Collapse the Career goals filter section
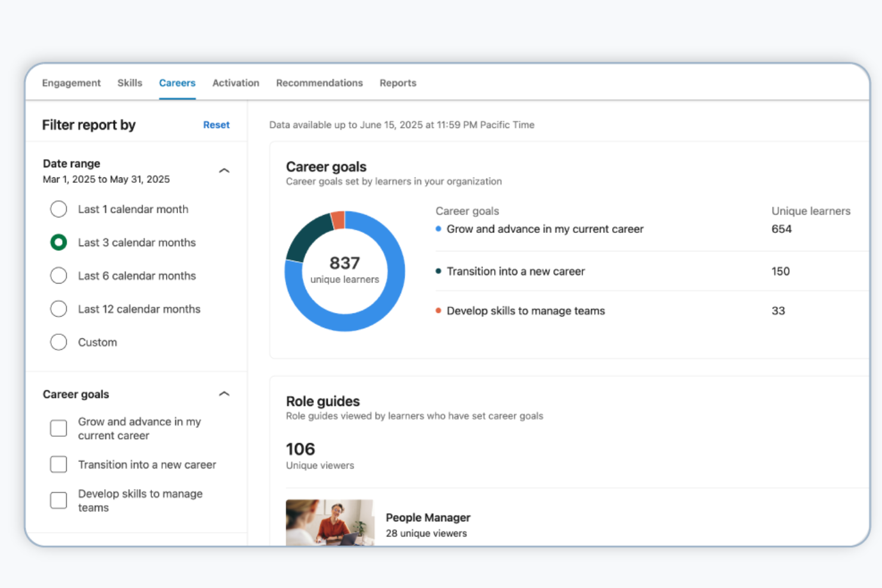This screenshot has width=882, height=588. 224,393
